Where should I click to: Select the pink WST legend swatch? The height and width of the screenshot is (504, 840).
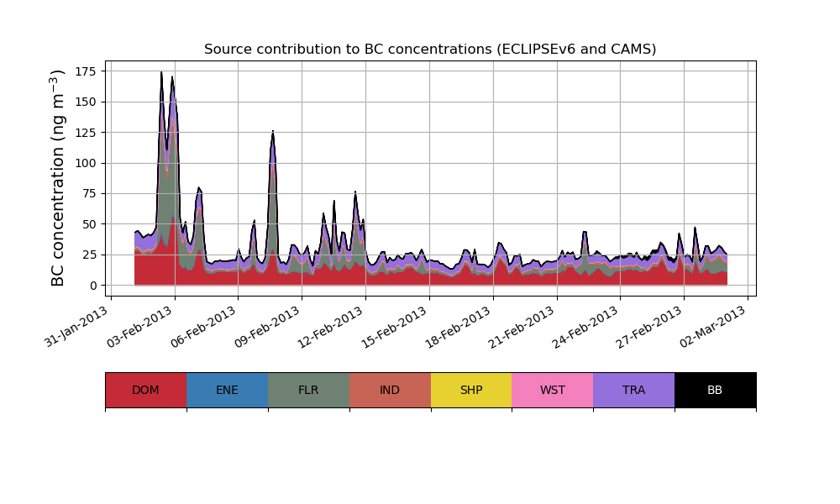coord(553,390)
